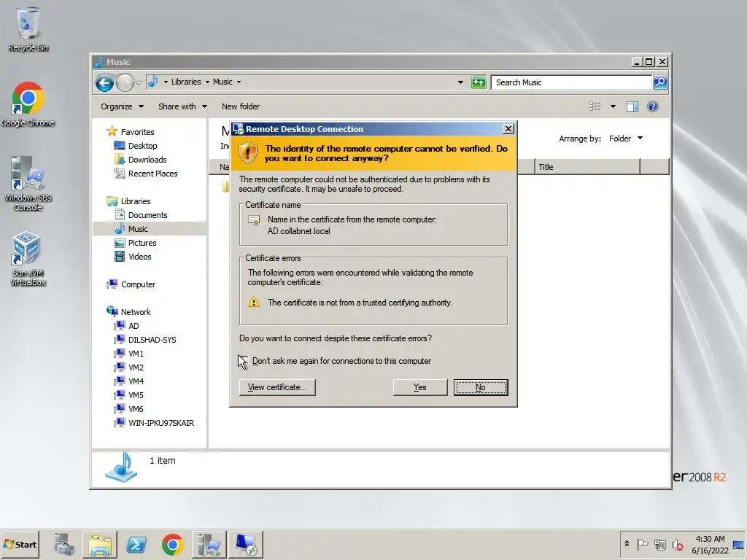Toggle the preview pane icon in the Music window
Screen dimensions: 747x560
pos(632,106)
